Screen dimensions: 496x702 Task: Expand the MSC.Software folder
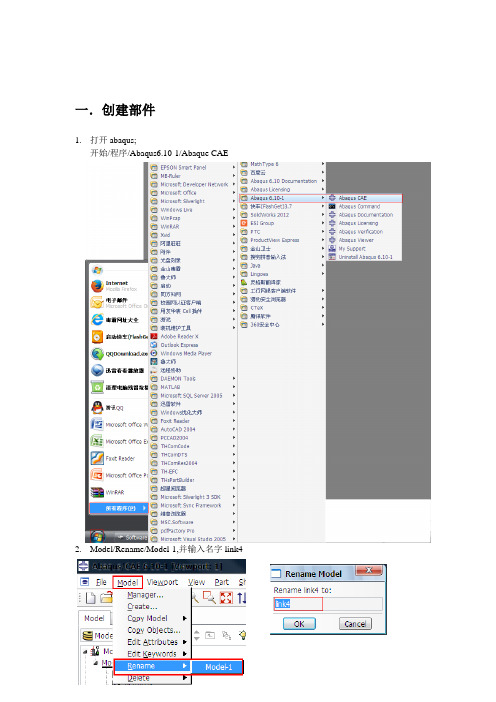click(192, 522)
